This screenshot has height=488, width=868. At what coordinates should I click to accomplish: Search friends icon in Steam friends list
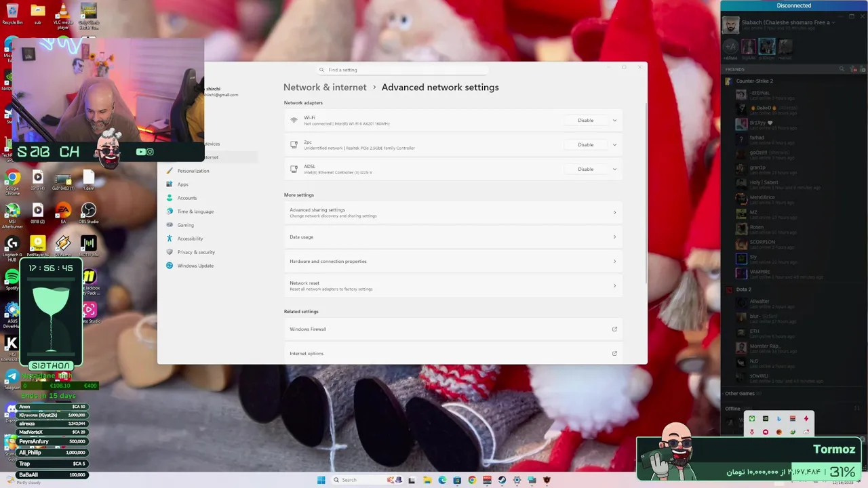(x=842, y=69)
